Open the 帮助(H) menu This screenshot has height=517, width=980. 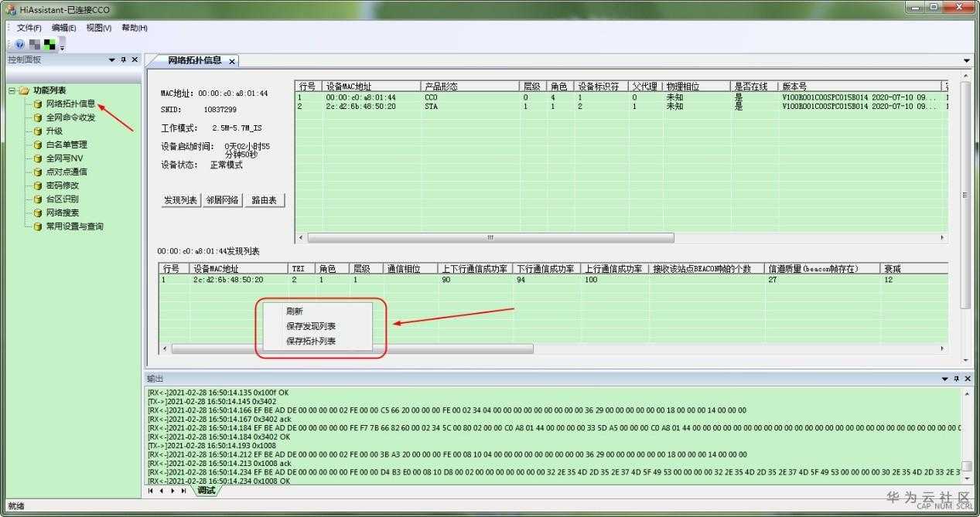pos(134,28)
